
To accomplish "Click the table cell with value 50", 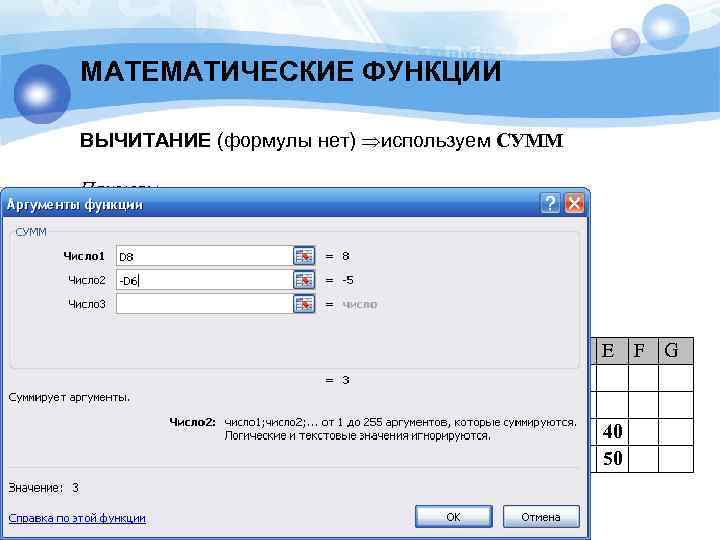I will pyautogui.click(x=612, y=458).
